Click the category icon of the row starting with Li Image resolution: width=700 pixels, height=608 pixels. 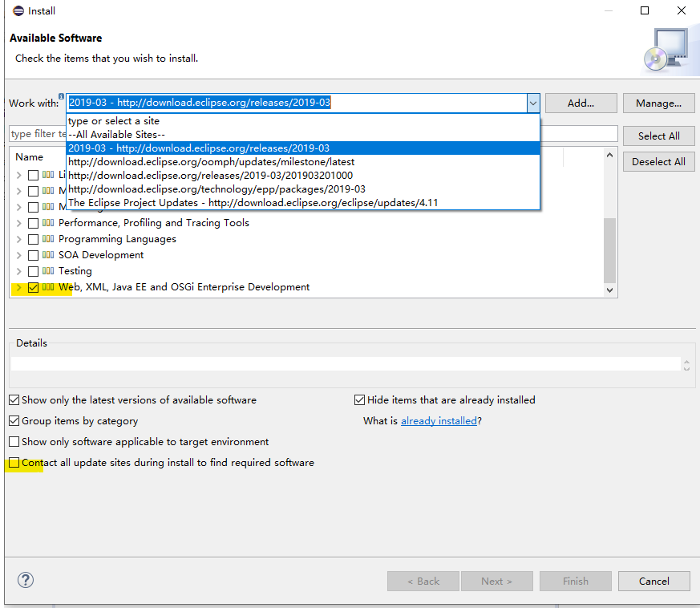coord(48,174)
